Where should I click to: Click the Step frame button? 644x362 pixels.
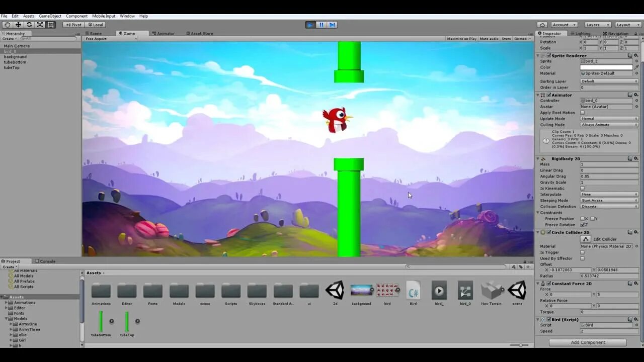(x=332, y=25)
